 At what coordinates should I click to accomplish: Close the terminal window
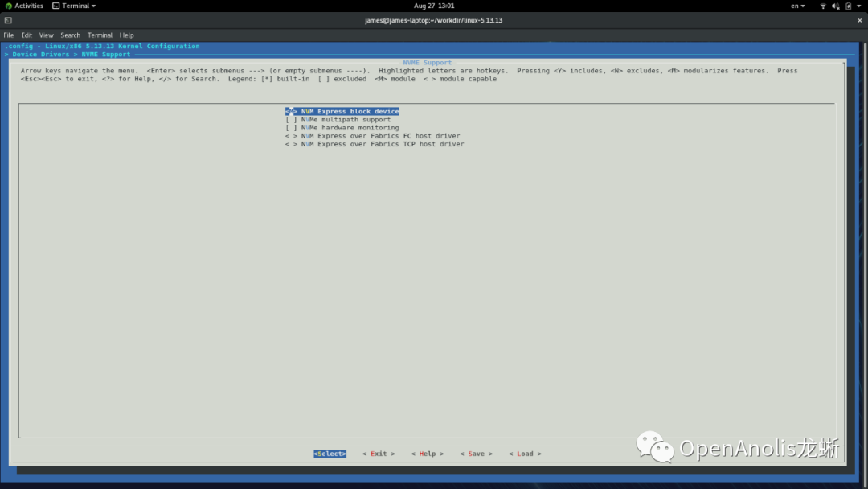point(860,20)
